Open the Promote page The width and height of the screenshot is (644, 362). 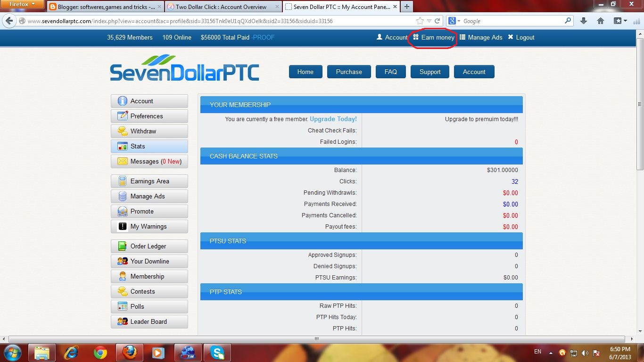(x=149, y=211)
